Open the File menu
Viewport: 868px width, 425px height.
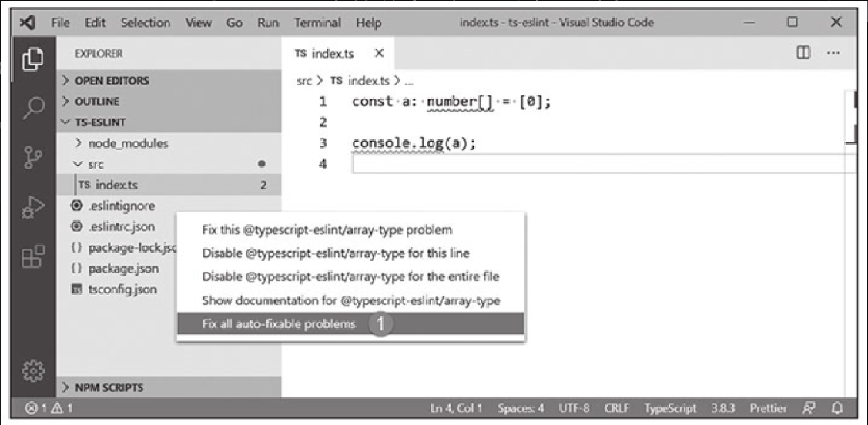click(x=60, y=22)
